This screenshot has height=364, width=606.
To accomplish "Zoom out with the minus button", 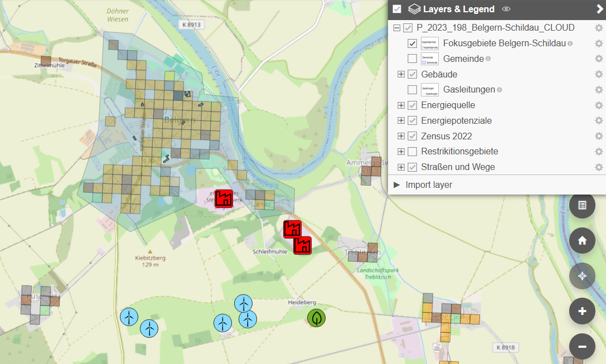I will 582,347.
